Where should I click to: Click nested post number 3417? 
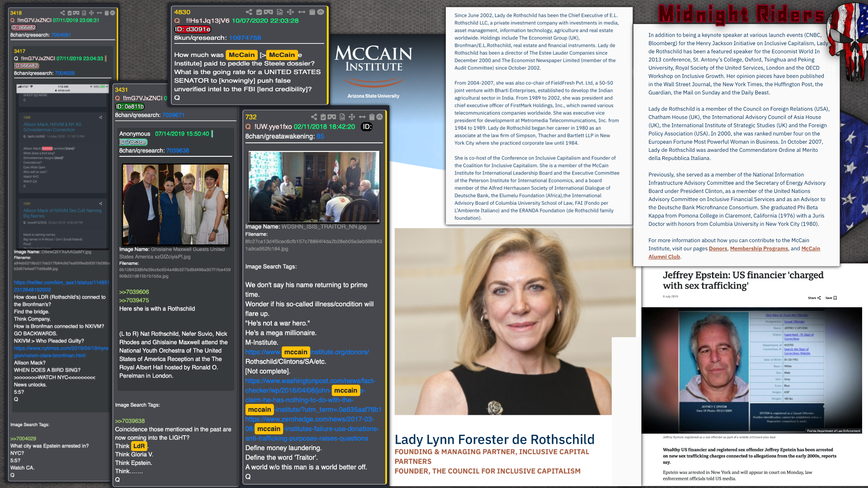click(x=19, y=51)
